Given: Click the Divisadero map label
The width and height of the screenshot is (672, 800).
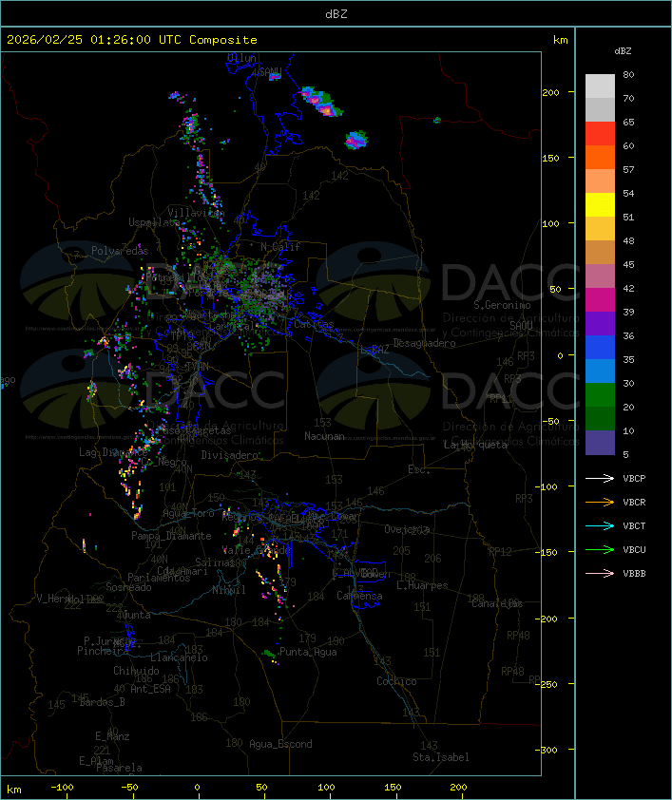Looking at the screenshot, I should point(230,454).
